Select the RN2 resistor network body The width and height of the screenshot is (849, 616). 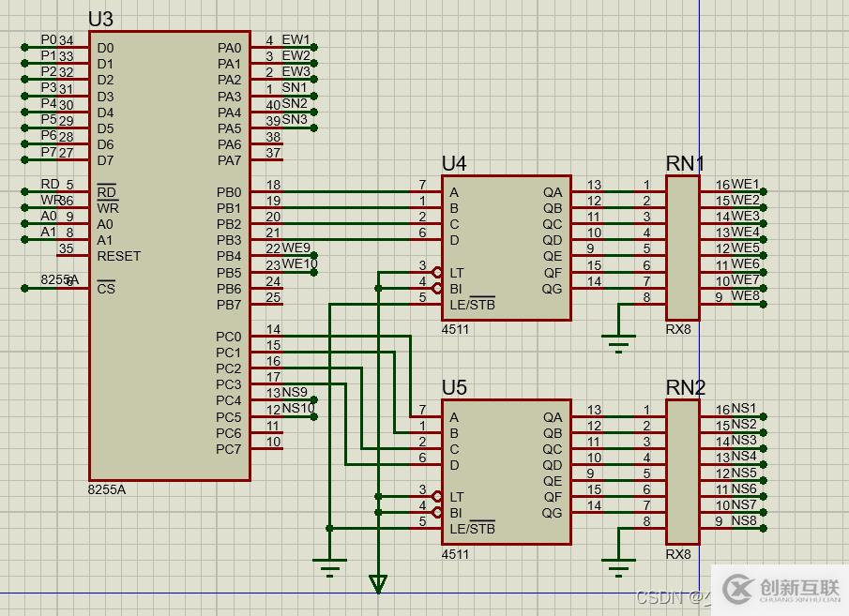point(683,472)
